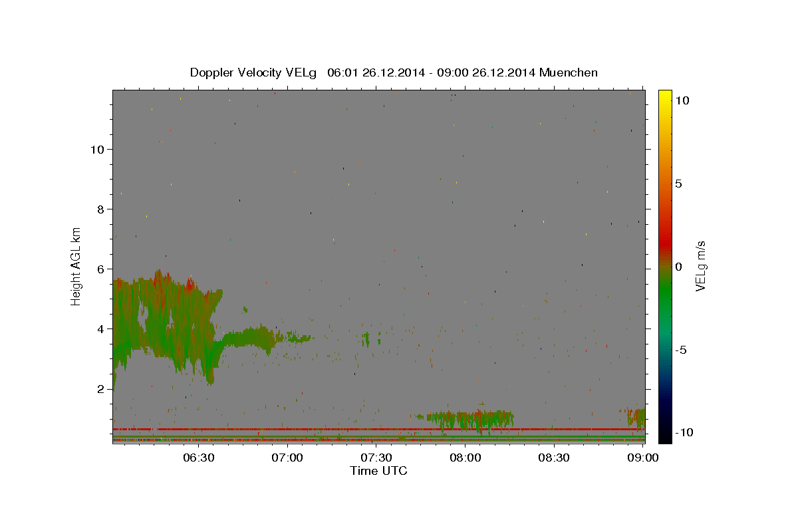Click the colorbar value -10 label
This screenshot has height=532, width=798.
point(683,432)
